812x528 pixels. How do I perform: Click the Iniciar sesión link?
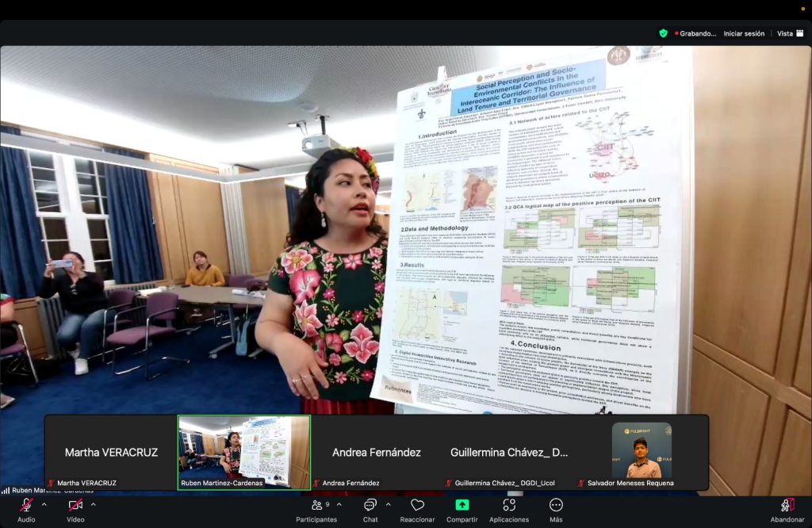click(x=744, y=33)
